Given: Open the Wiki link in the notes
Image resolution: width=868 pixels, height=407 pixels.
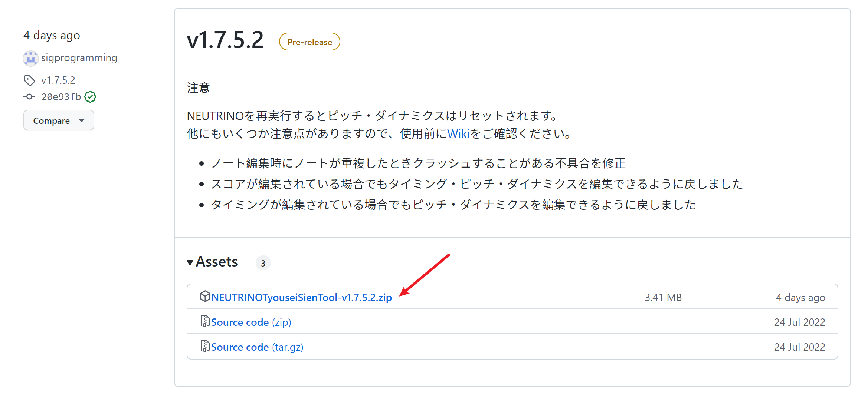Looking at the screenshot, I should point(459,133).
